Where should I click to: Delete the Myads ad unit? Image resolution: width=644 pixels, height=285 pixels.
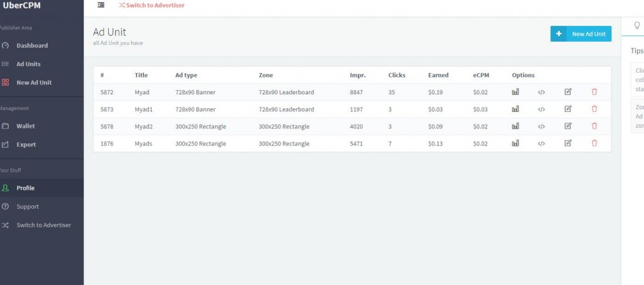point(594,143)
